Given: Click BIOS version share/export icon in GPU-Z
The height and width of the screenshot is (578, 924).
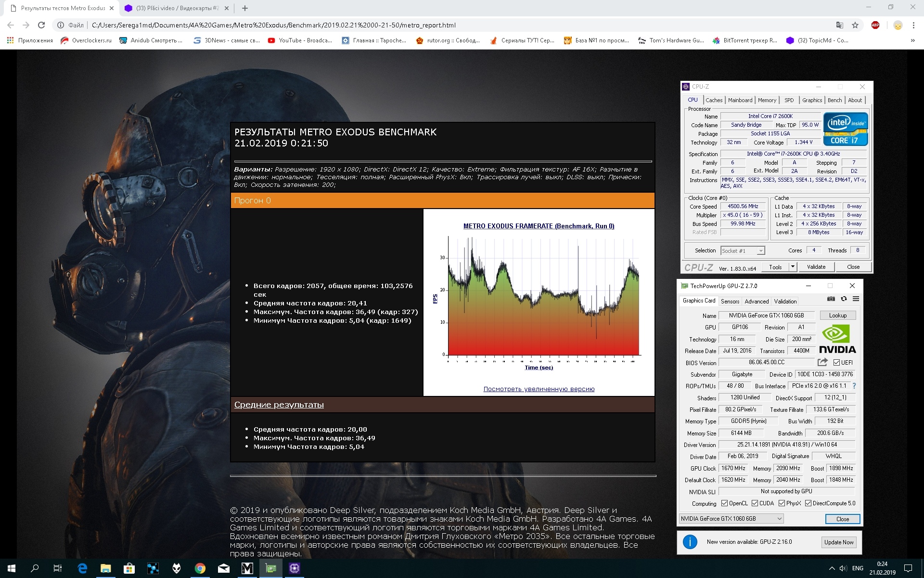Looking at the screenshot, I should pos(822,362).
